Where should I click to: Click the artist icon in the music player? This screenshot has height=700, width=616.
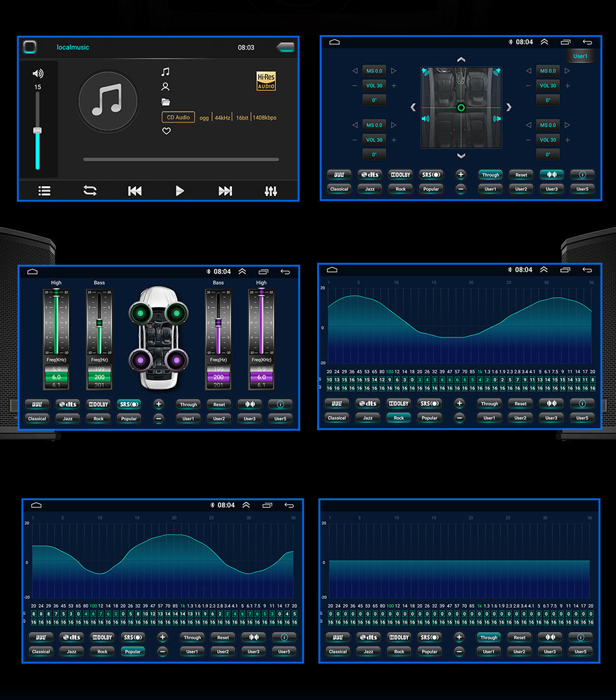[x=166, y=86]
